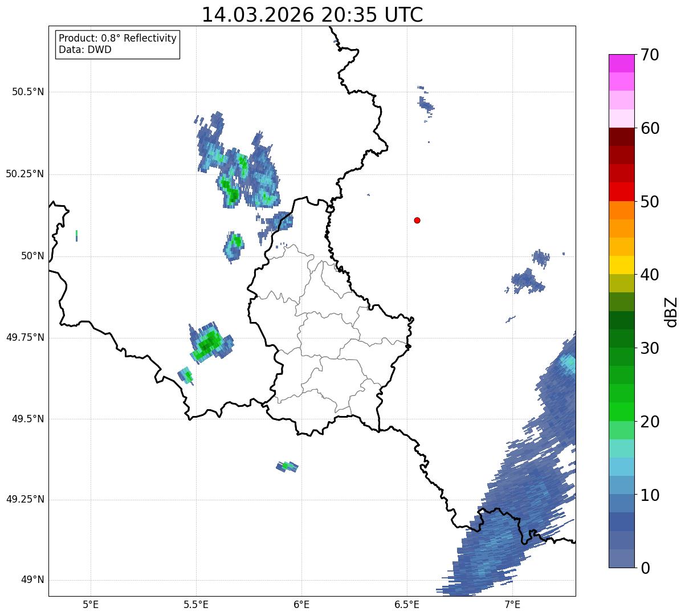685x616 pixels.
Task: Click the 49.5°N latitude label
Action: (x=28, y=419)
